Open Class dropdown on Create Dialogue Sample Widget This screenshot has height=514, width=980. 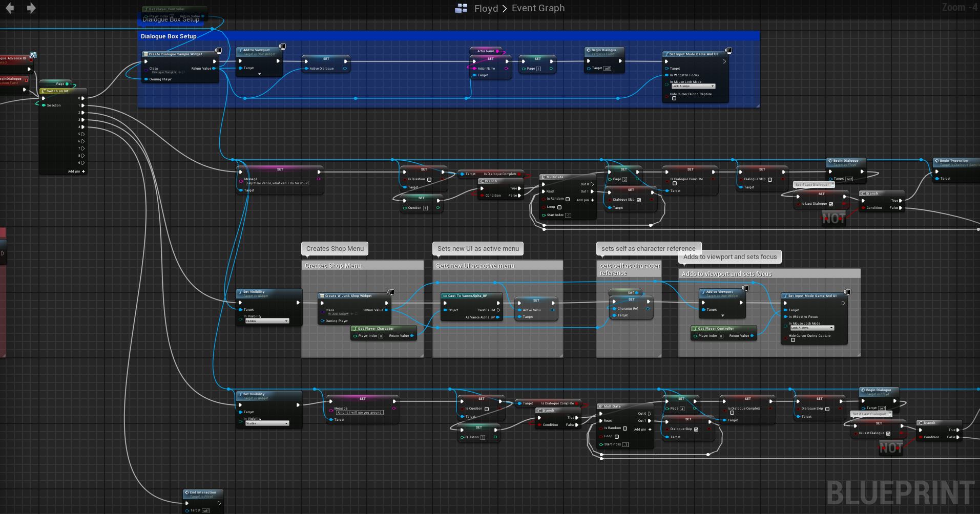tap(163, 72)
